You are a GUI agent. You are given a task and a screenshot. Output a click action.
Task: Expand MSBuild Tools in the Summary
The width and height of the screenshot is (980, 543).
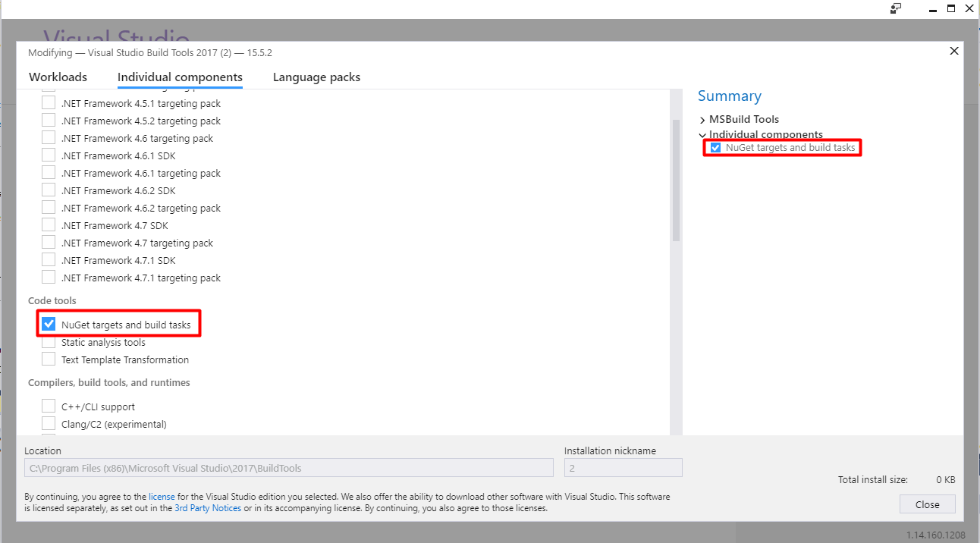coord(702,120)
